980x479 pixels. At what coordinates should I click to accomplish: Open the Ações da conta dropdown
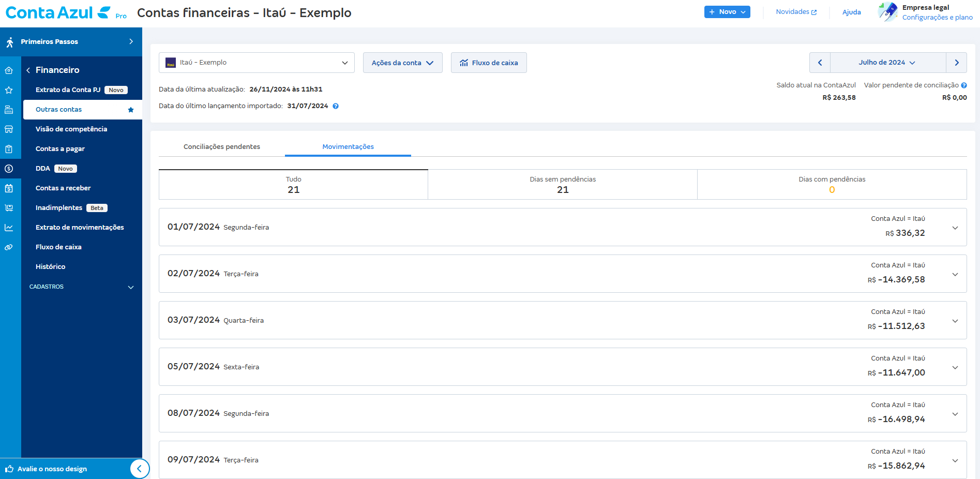click(x=402, y=63)
